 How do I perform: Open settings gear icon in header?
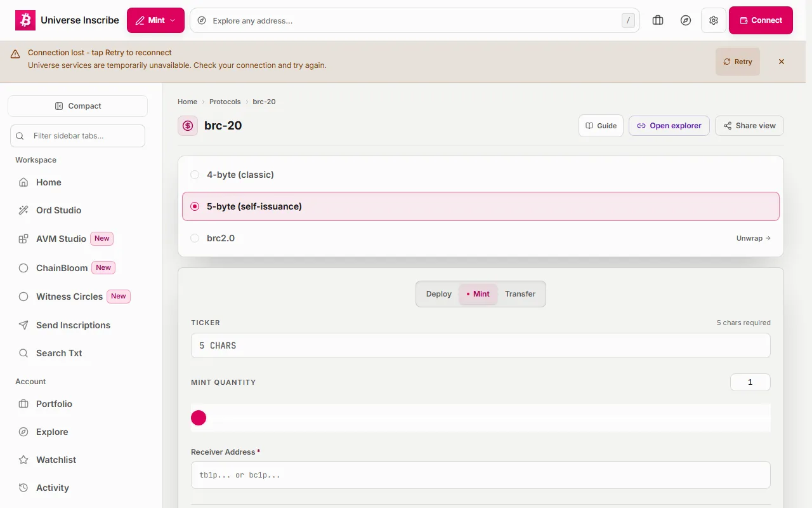[714, 20]
